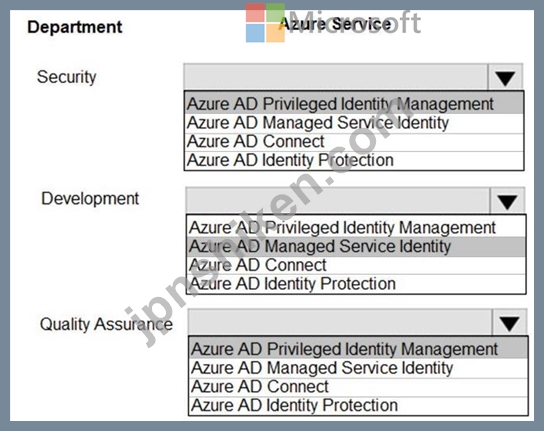Expand the Development dropdown arrow
Image resolution: width=544 pixels, height=431 pixels.
[x=508, y=201]
